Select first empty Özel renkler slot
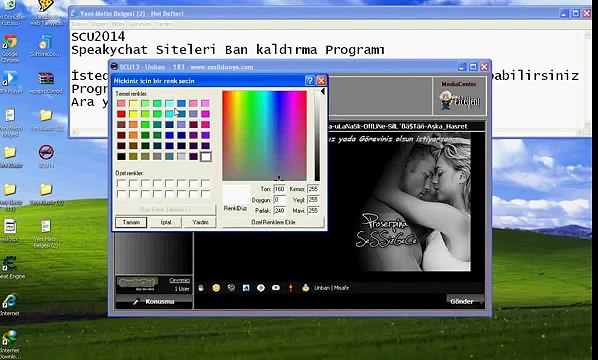 point(121,184)
